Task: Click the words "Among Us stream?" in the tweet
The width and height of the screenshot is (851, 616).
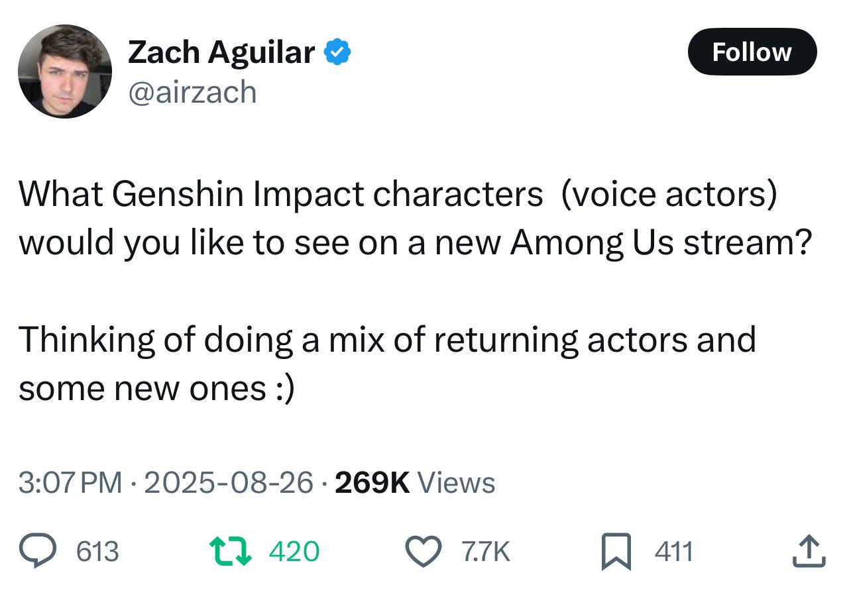Action: tap(661, 243)
